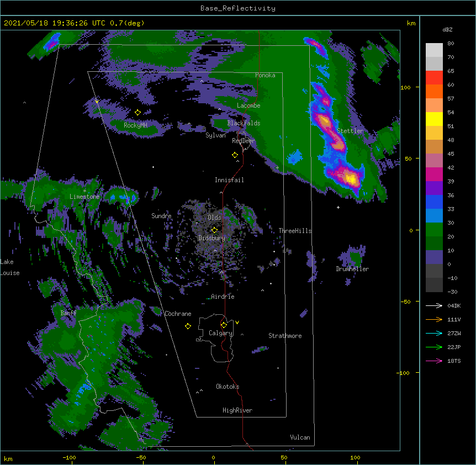Viewport: 476px width, 465px height.
Task: Click the RedDeer city label
Action: [x=244, y=141]
